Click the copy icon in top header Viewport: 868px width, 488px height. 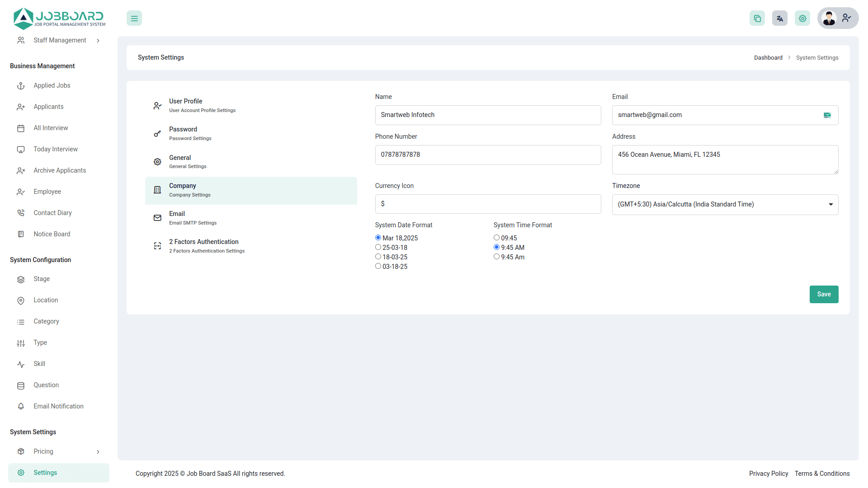(x=757, y=19)
